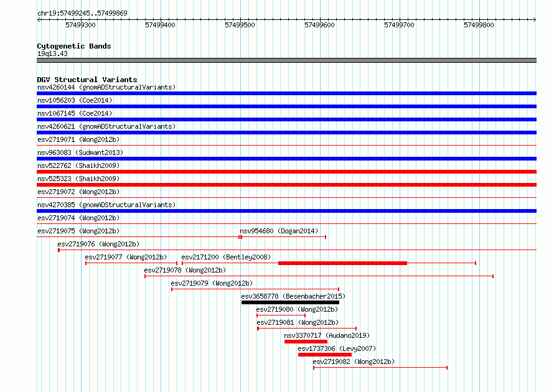Click the blue bar under nsv963083
554x392 pixels.
pos(286,159)
